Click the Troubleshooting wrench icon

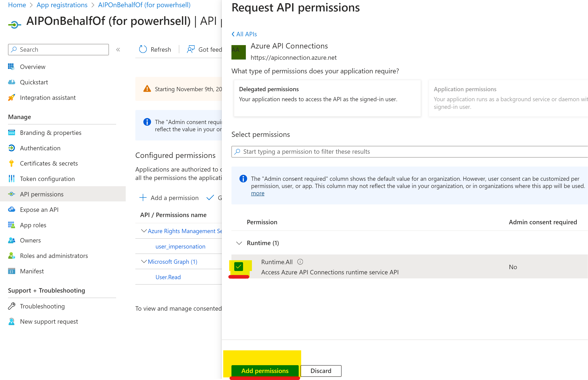pyautogui.click(x=11, y=306)
